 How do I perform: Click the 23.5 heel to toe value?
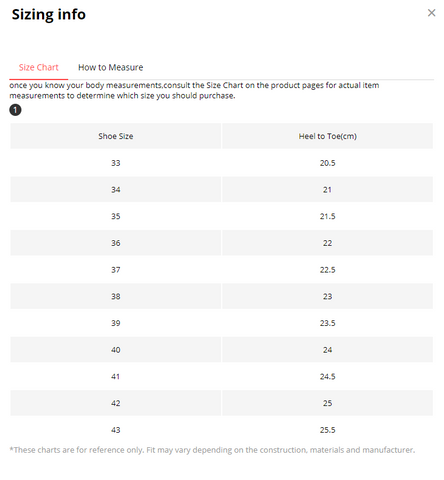point(327,323)
